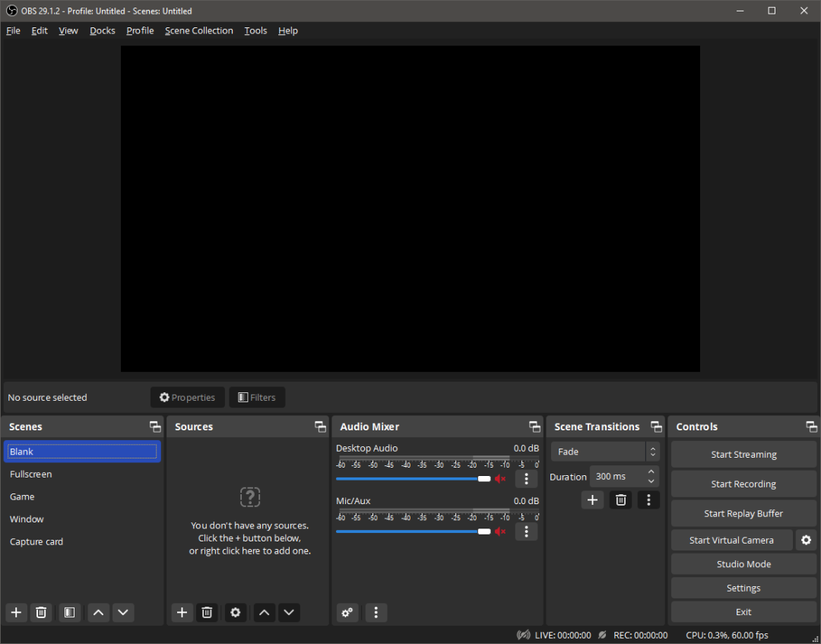The width and height of the screenshot is (821, 644).
Task: Add a new source with plus icon
Action: [182, 612]
